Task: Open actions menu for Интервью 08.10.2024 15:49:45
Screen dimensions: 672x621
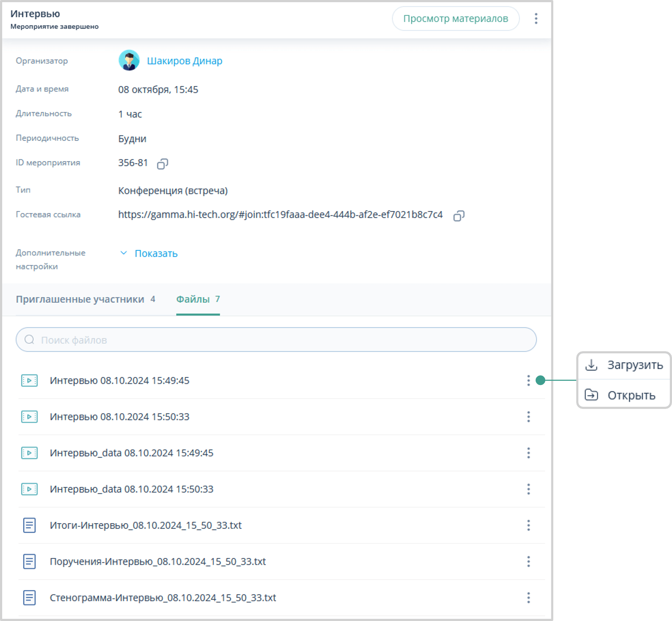Action: tap(528, 380)
